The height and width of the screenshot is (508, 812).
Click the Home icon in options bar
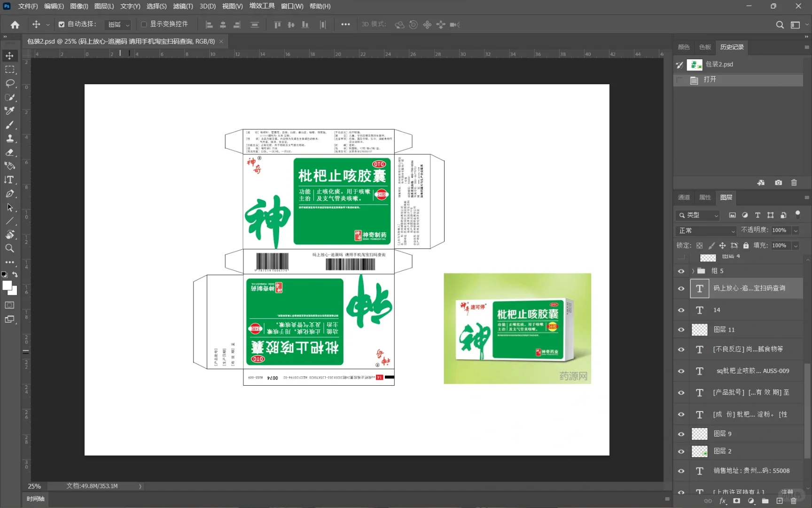[15, 24]
